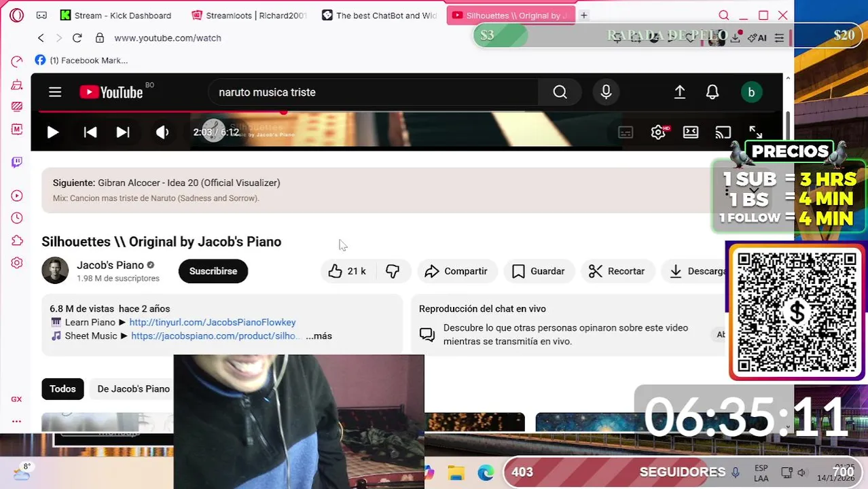This screenshot has height=489, width=868.
Task: Start voice search with microphone
Action: 607,92
